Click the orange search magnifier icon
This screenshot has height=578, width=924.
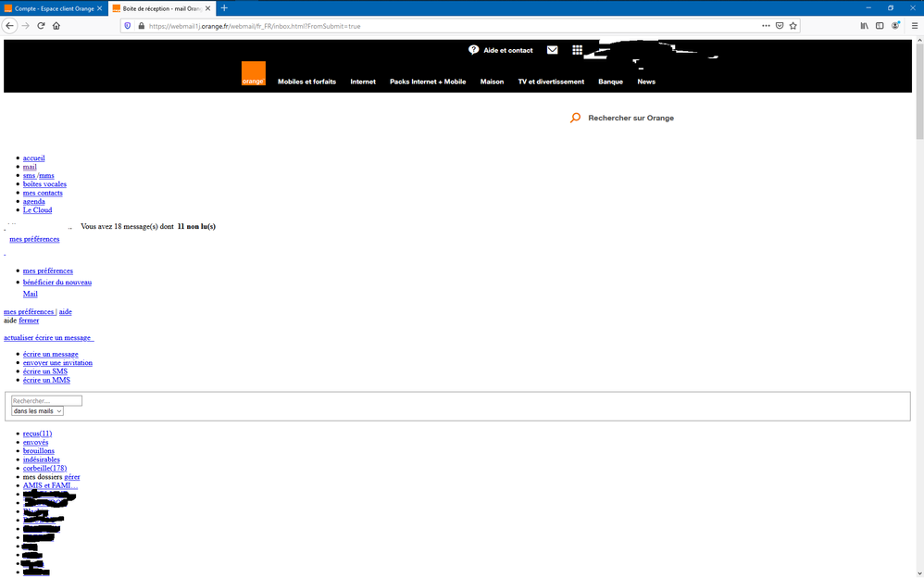[575, 118]
